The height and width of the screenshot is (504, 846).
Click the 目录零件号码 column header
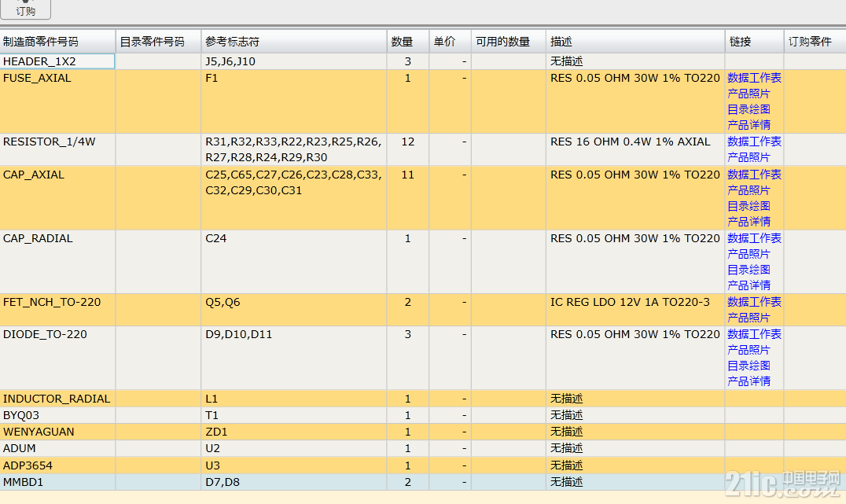pos(158,42)
